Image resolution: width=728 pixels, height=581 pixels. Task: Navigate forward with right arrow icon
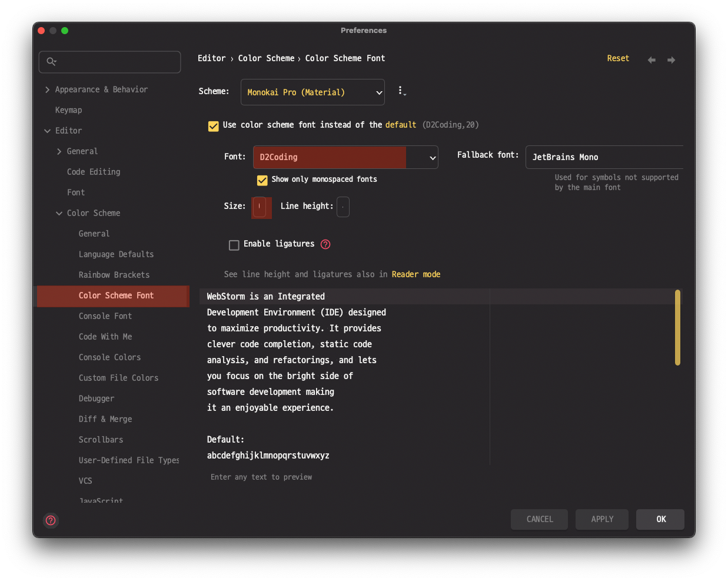[x=671, y=60]
